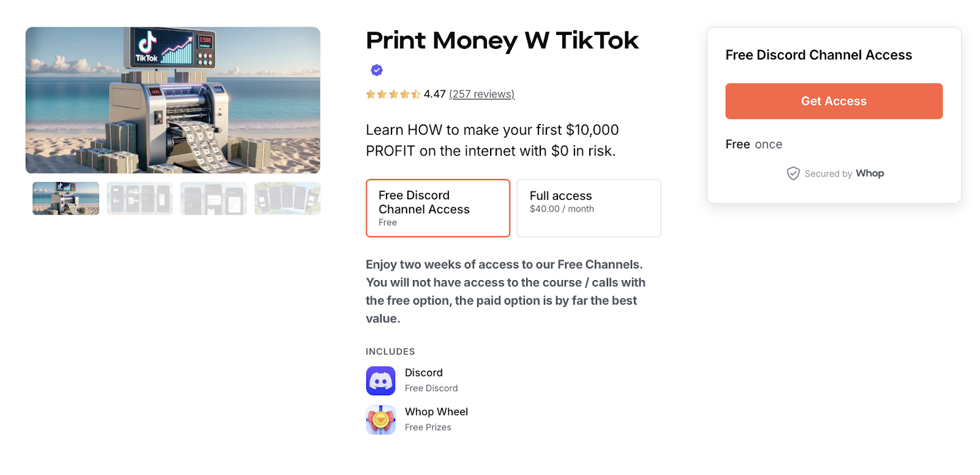Click the large beach product image

172,100
